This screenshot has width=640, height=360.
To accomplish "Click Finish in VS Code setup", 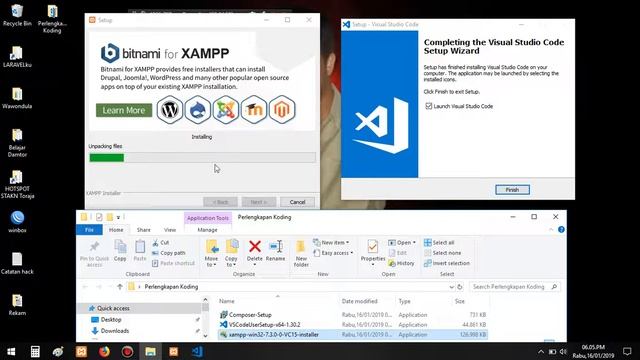I will (512, 190).
